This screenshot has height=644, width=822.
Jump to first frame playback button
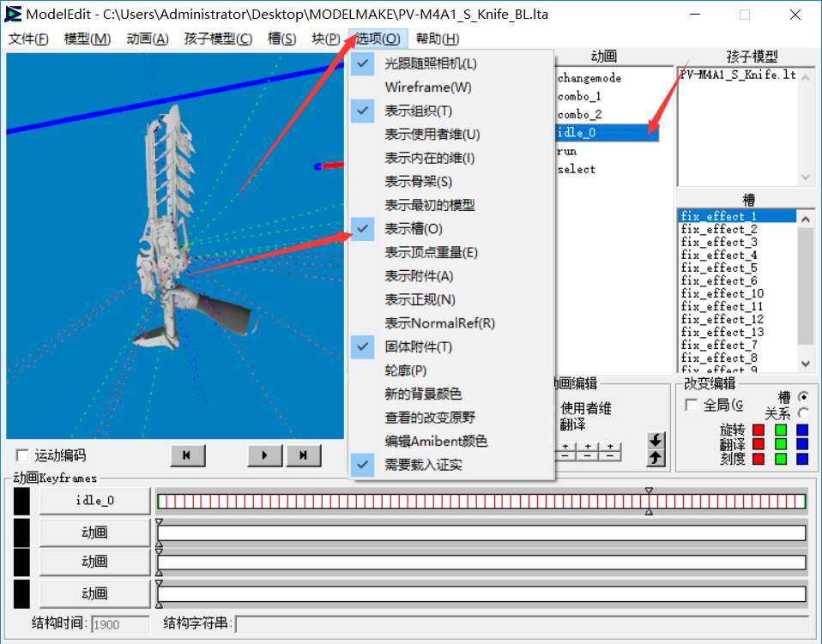188,454
